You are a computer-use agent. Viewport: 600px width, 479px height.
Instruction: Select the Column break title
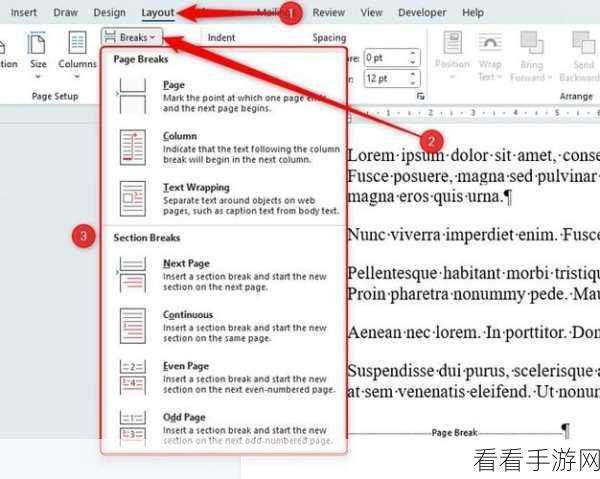pyautogui.click(x=180, y=136)
